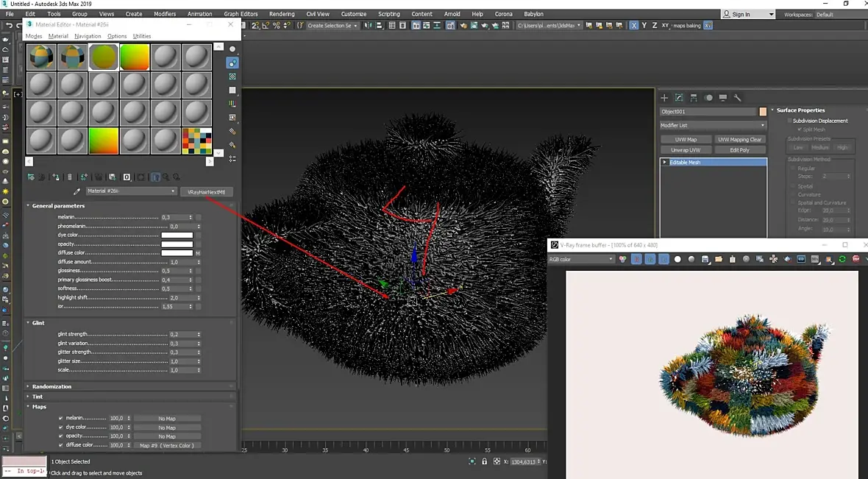Open the Modifier List dropdown
The width and height of the screenshot is (868, 479).
tap(713, 126)
